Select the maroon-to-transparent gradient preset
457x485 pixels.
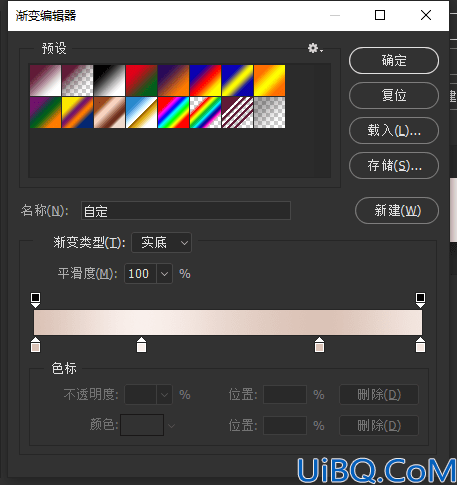coord(78,80)
